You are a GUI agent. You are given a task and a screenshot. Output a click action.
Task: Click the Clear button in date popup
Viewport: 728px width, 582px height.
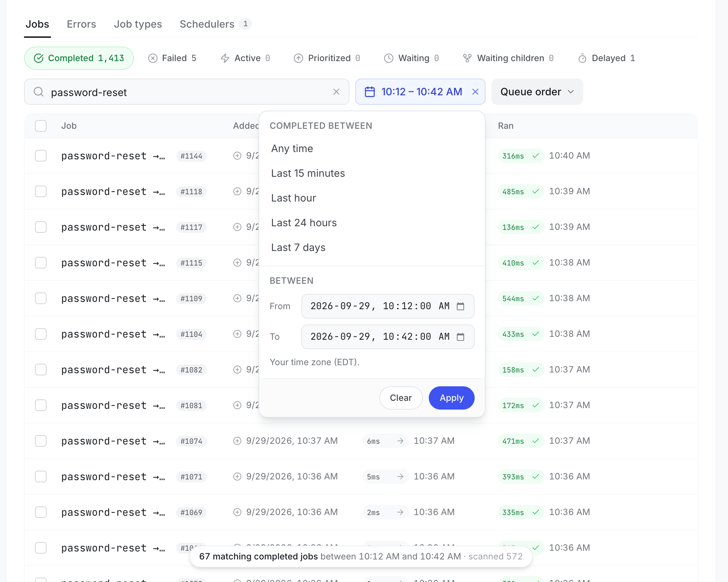click(401, 398)
